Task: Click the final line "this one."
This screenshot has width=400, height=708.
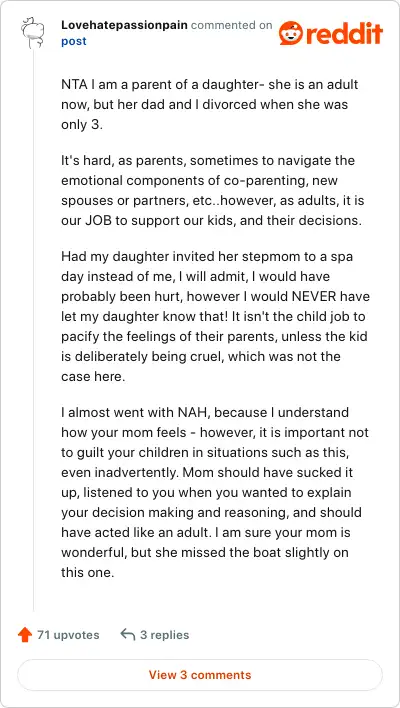Action: (x=88, y=572)
